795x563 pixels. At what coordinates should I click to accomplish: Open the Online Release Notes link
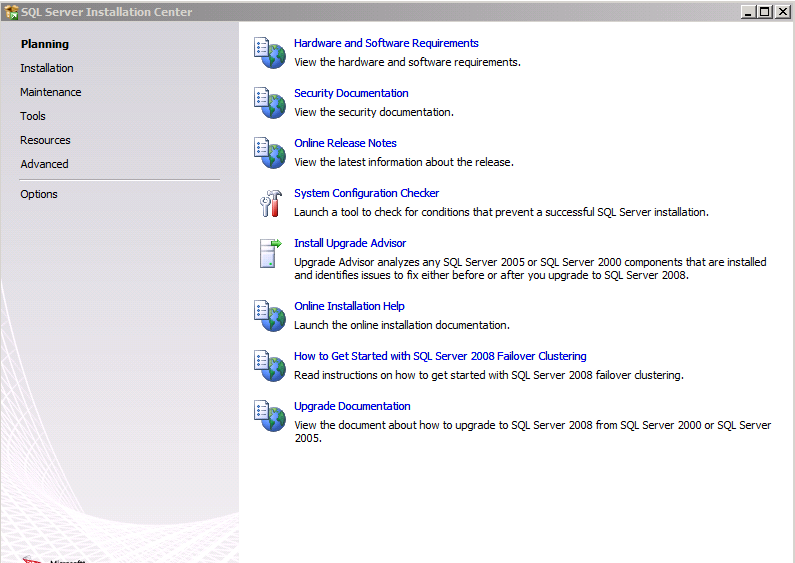(345, 143)
